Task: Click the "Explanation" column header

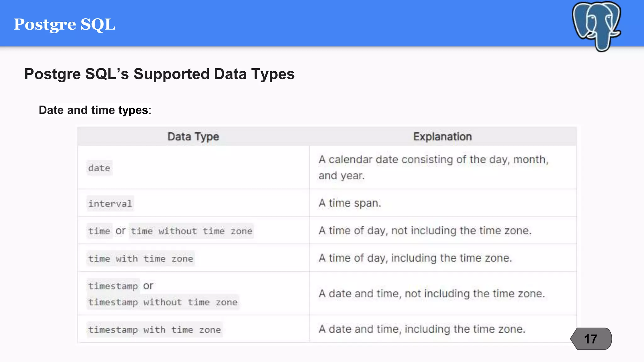Action: (x=442, y=137)
